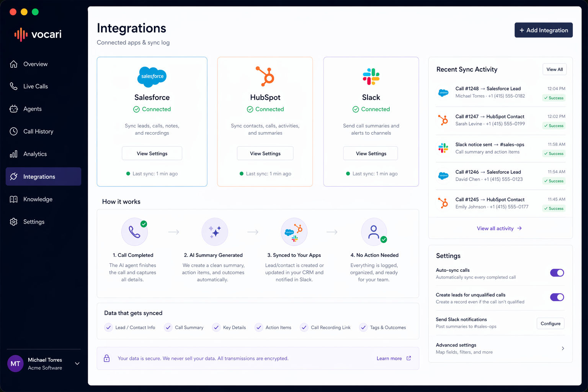588x392 pixels.
Task: Click View All in Recent Sync Activity
Action: tap(555, 69)
